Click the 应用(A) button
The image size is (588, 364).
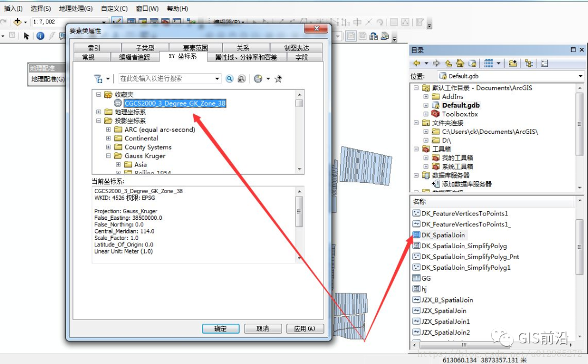[x=304, y=329]
